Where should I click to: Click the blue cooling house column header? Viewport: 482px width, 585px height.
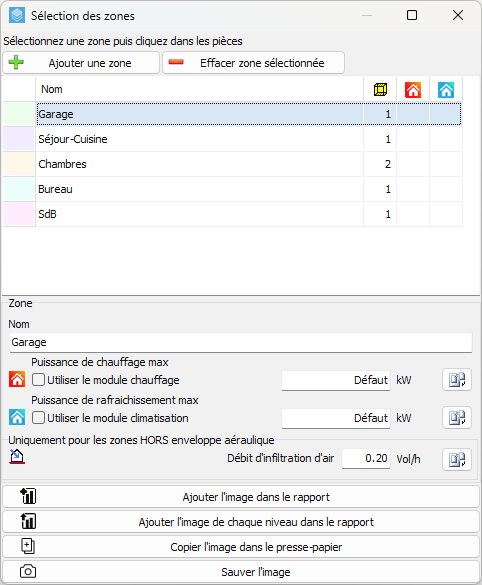446,90
